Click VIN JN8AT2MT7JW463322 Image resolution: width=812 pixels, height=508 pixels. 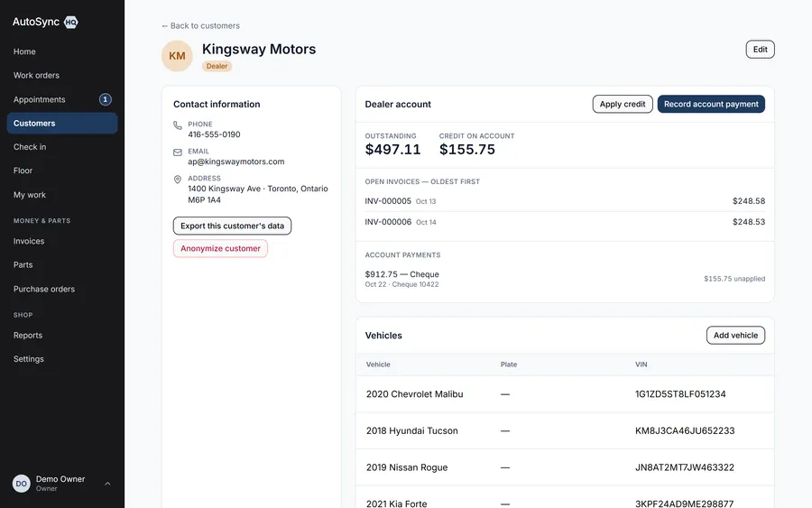(685, 467)
